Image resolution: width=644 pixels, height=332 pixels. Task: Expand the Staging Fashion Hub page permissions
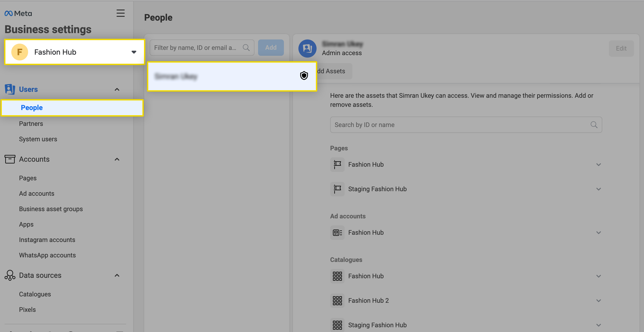point(598,189)
